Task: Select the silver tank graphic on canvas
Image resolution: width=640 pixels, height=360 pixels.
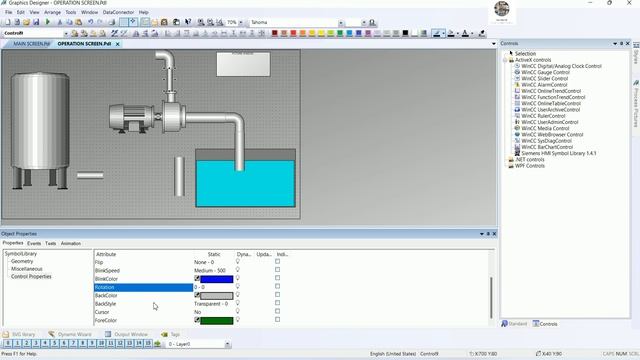Action: tap(40, 131)
